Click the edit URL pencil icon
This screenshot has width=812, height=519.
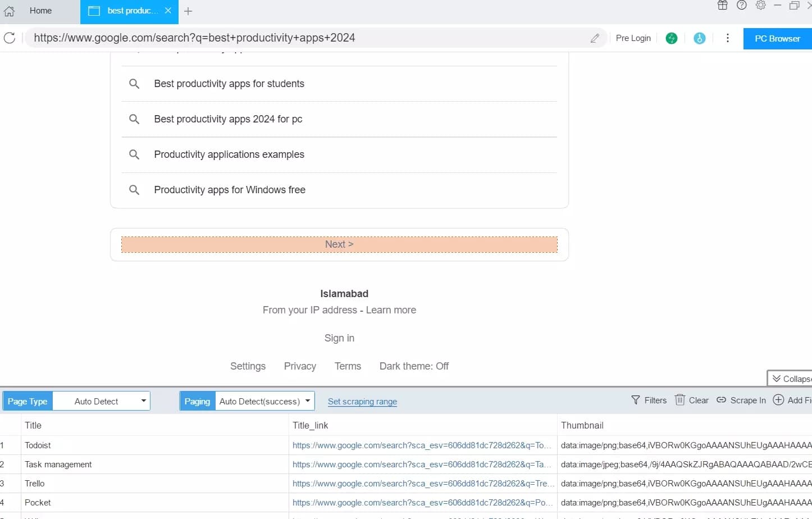[595, 38]
